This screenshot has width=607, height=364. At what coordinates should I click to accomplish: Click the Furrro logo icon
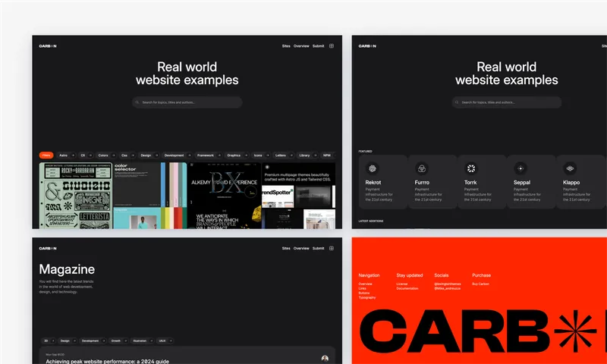pos(422,168)
